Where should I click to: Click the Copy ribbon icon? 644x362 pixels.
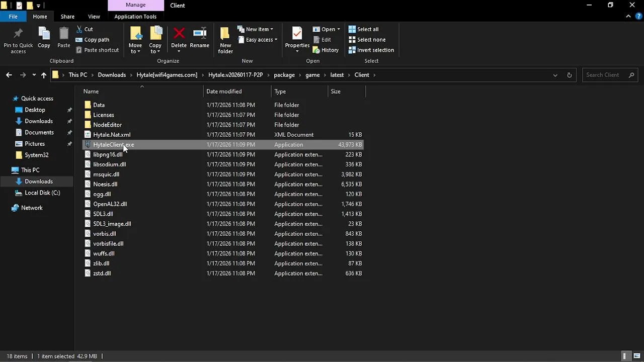44,38
